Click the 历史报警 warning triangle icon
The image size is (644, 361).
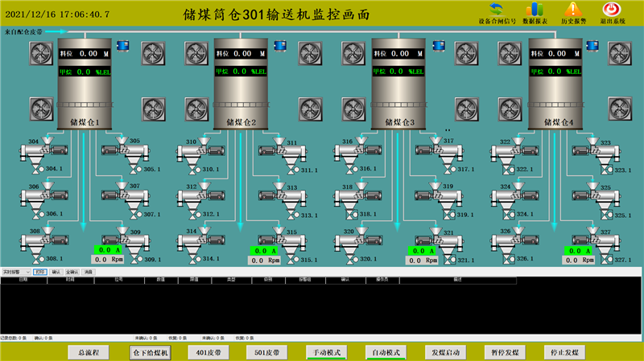[572, 10]
